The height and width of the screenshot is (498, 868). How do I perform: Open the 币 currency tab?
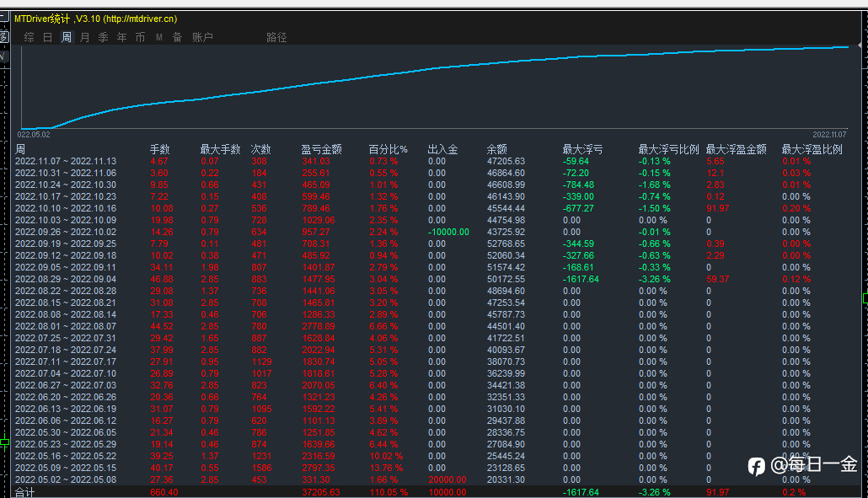point(140,37)
